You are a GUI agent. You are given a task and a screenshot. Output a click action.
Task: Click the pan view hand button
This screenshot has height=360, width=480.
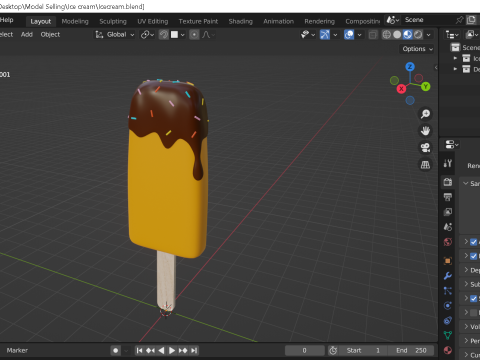[x=425, y=131]
